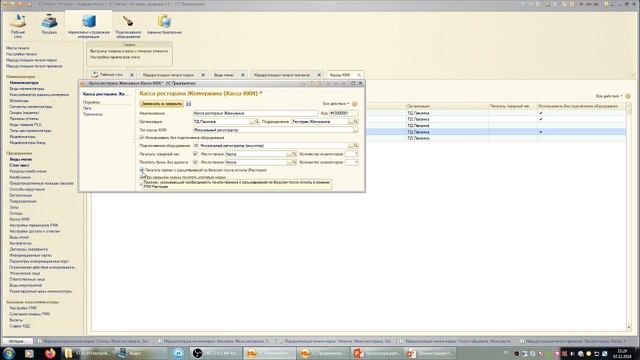Switch to the Маршрутизация печати пречеков tab
This screenshot has width=640, height=360.
pyautogui.click(x=282, y=75)
